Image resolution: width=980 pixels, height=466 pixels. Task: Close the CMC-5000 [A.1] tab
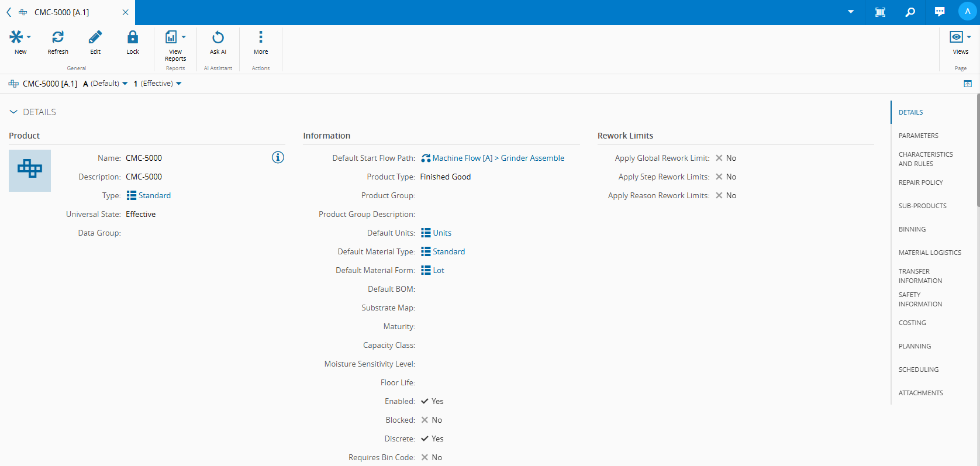[125, 12]
